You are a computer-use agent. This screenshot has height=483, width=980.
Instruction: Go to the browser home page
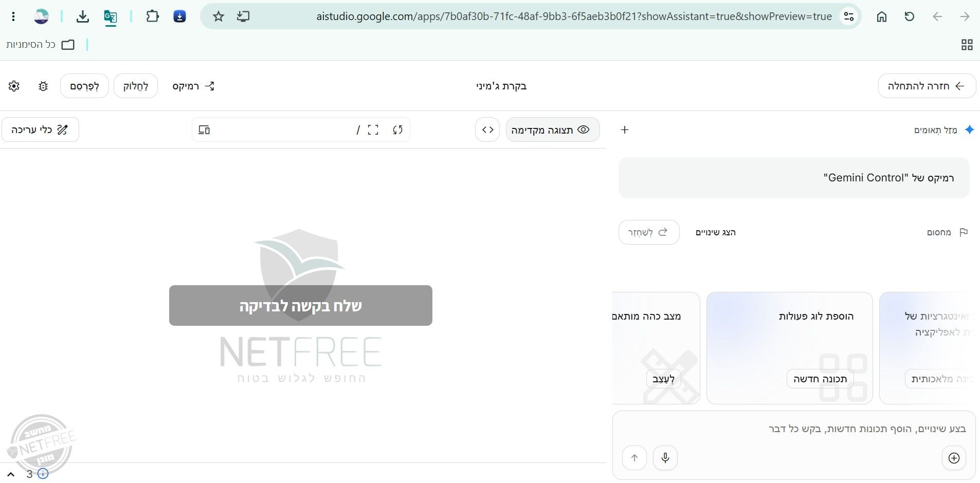[x=882, y=16]
